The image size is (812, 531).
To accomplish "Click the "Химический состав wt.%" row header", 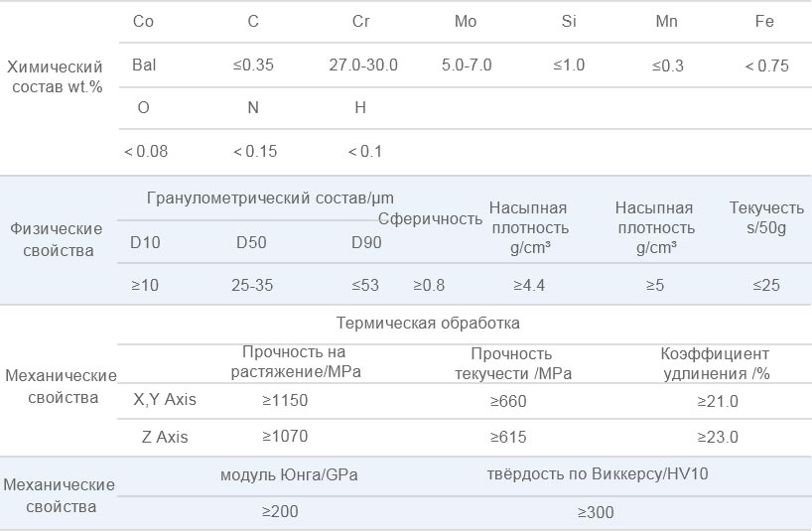I will coord(55,77).
